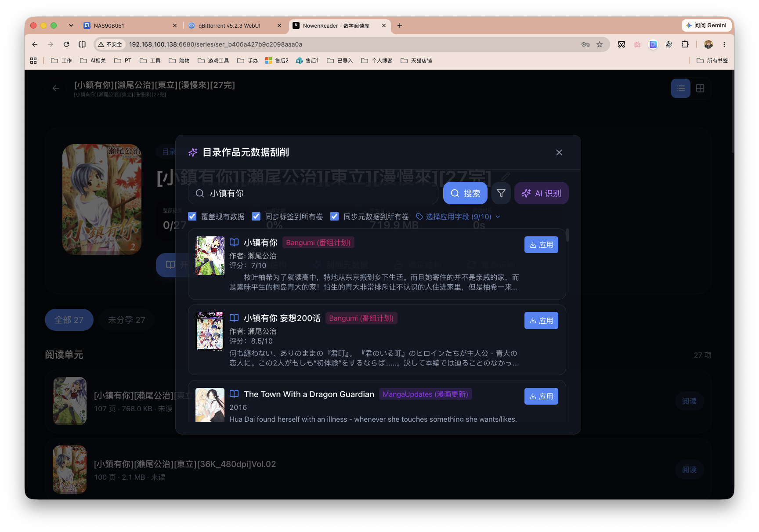
Task: Click the back arrow on series page
Action: [x=56, y=88]
